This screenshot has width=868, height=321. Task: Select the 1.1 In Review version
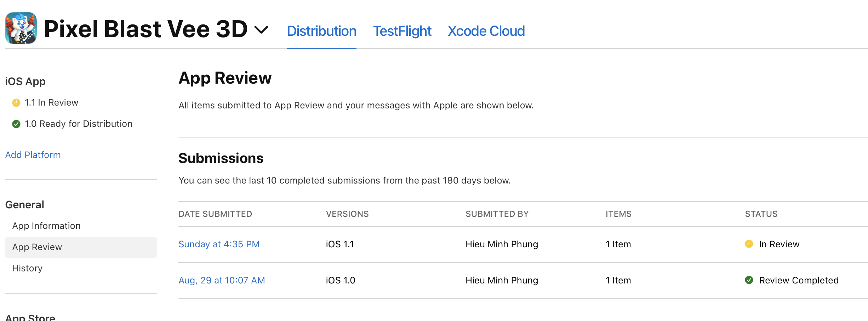(51, 103)
